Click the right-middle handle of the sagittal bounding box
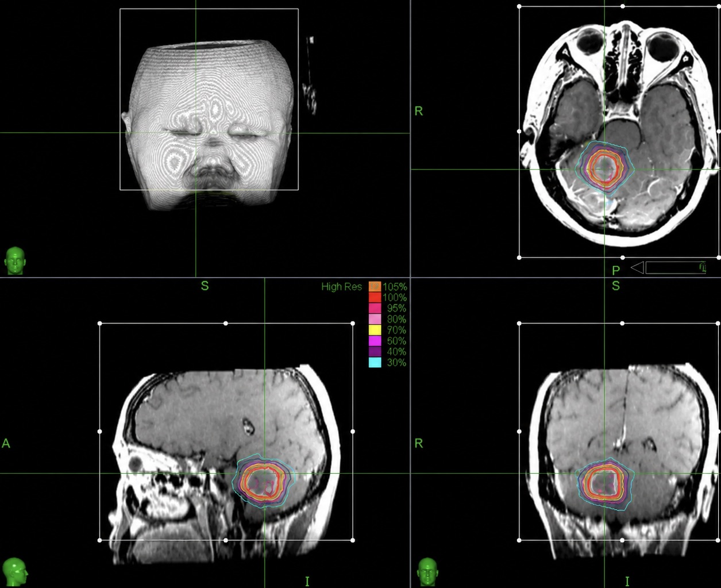Image resolution: width=721 pixels, height=588 pixels. coord(353,431)
